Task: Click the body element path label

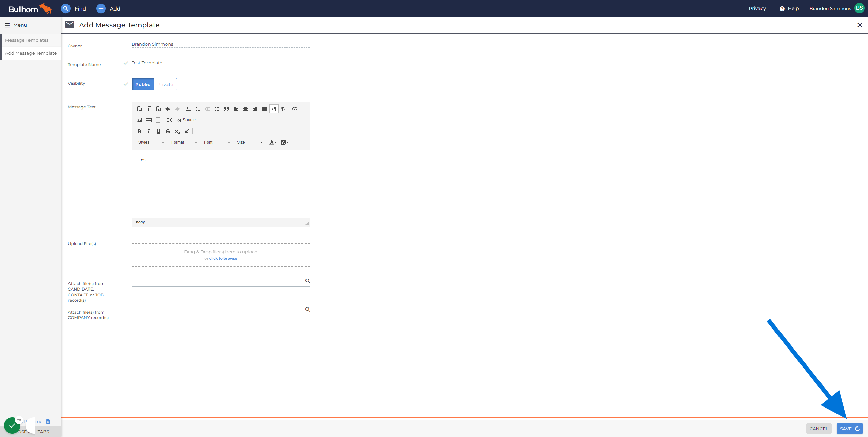Action: click(x=140, y=222)
